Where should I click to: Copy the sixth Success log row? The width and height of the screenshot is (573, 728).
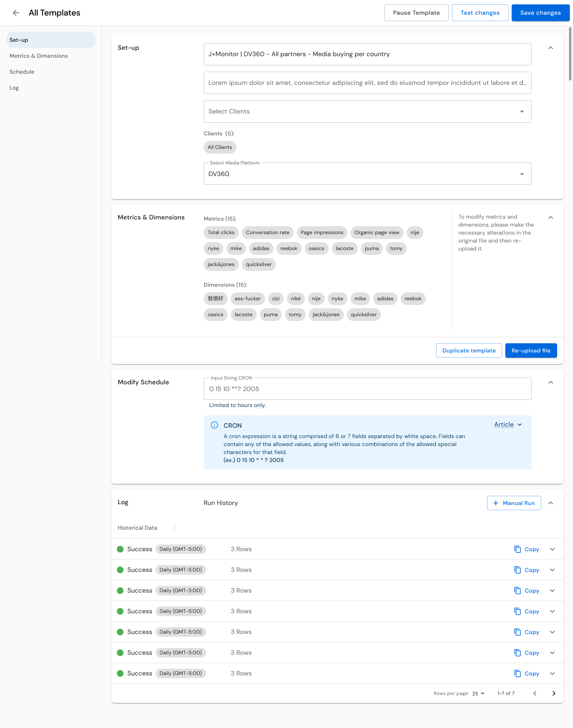click(x=526, y=653)
